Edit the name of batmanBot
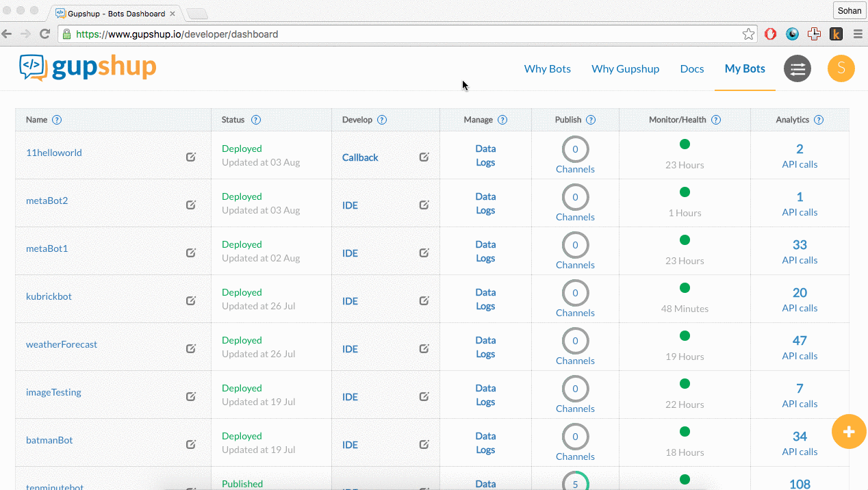Image resolution: width=868 pixels, height=490 pixels. pos(191,444)
